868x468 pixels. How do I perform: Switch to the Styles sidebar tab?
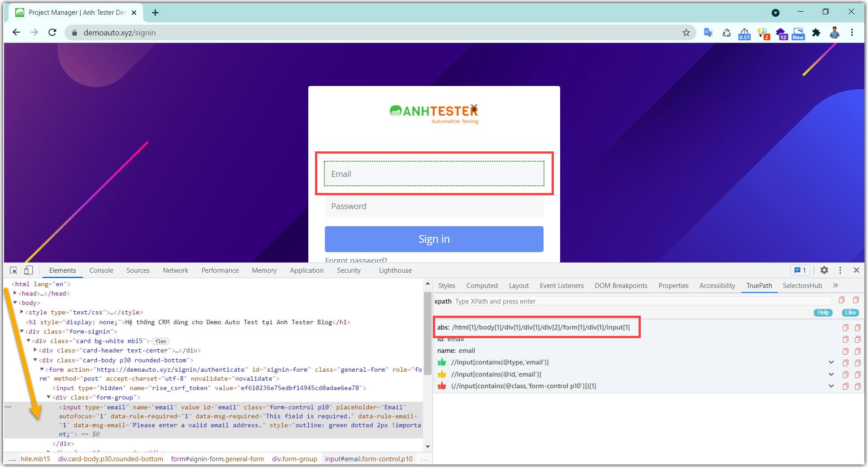[x=447, y=286]
